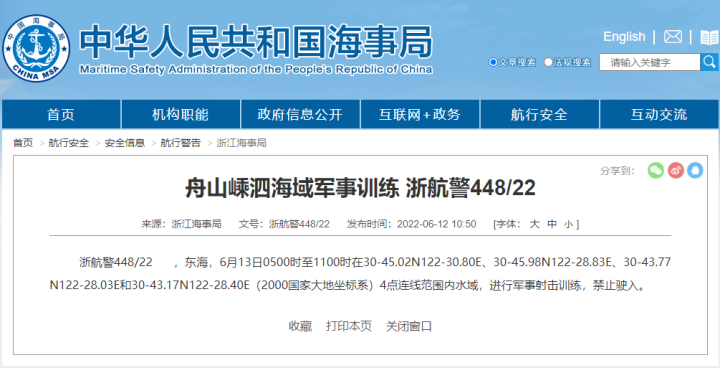Share article via red Weibo icon
Image resolution: width=720 pixels, height=368 pixels.
675,170
